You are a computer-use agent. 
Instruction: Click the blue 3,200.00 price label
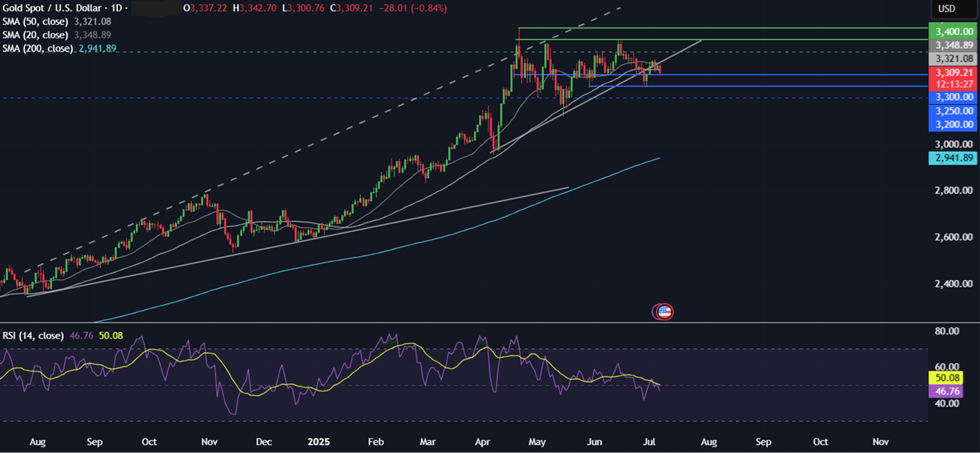(x=951, y=124)
